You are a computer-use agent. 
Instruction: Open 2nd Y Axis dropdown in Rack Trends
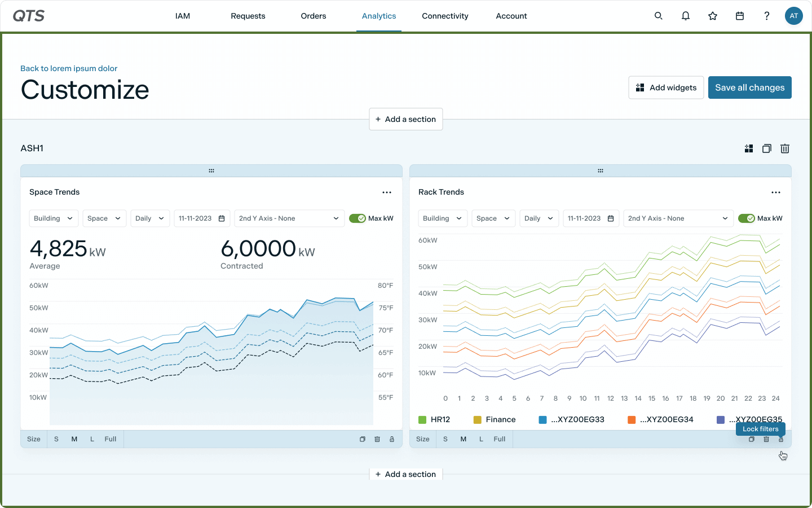tap(678, 218)
